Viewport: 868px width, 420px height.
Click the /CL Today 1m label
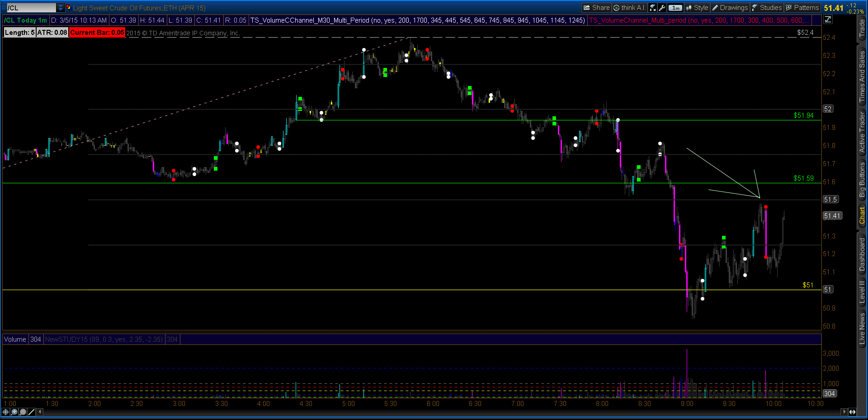click(26, 20)
